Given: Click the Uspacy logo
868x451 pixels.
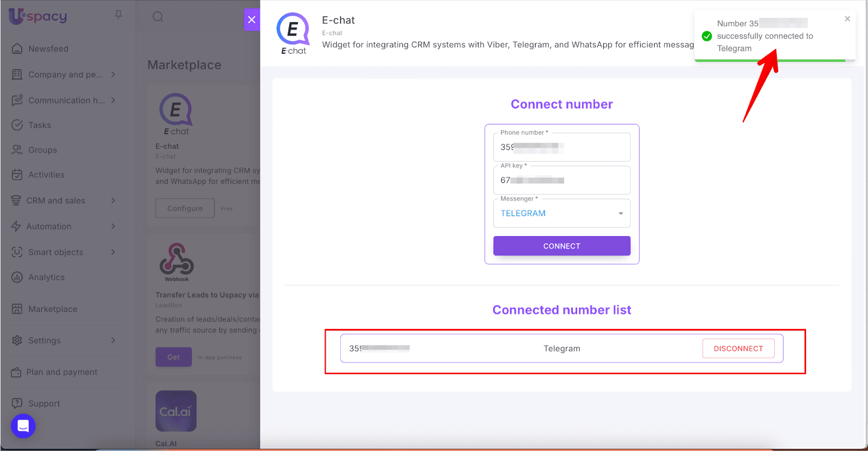Looking at the screenshot, I should (38, 16).
